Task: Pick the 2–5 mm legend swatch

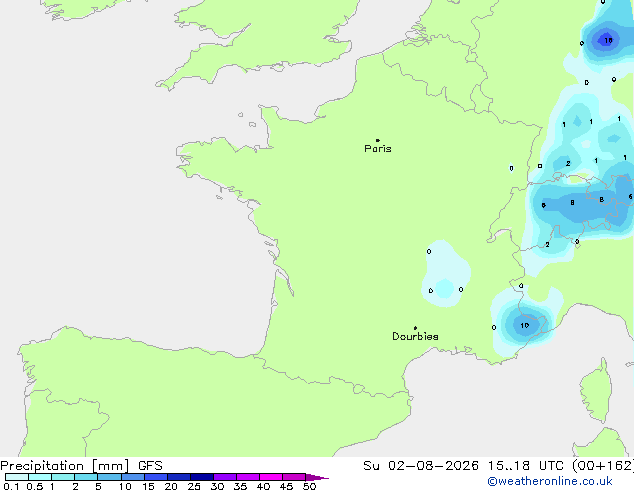Action: coord(86,477)
